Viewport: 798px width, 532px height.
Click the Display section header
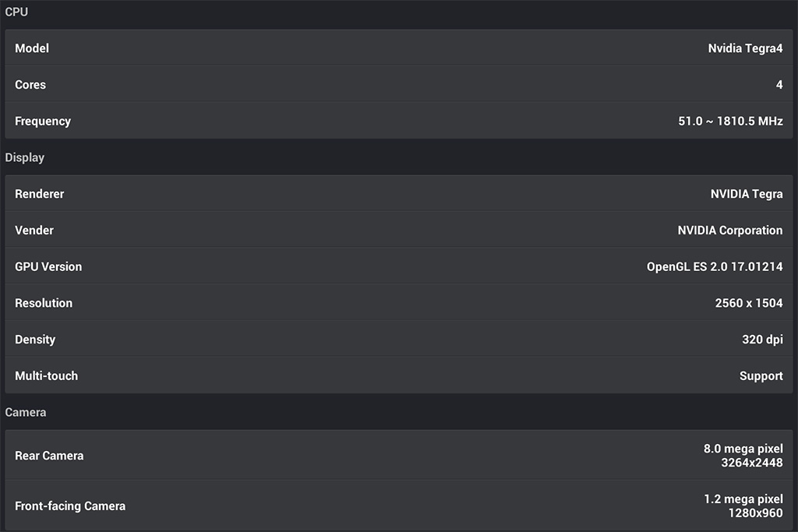pos(25,157)
